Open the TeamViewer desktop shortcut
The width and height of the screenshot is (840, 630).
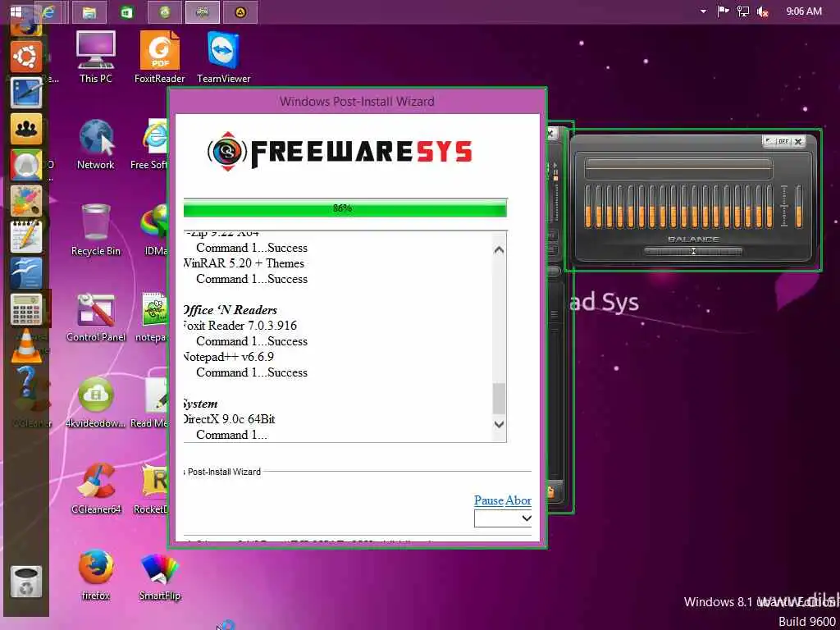(223, 57)
